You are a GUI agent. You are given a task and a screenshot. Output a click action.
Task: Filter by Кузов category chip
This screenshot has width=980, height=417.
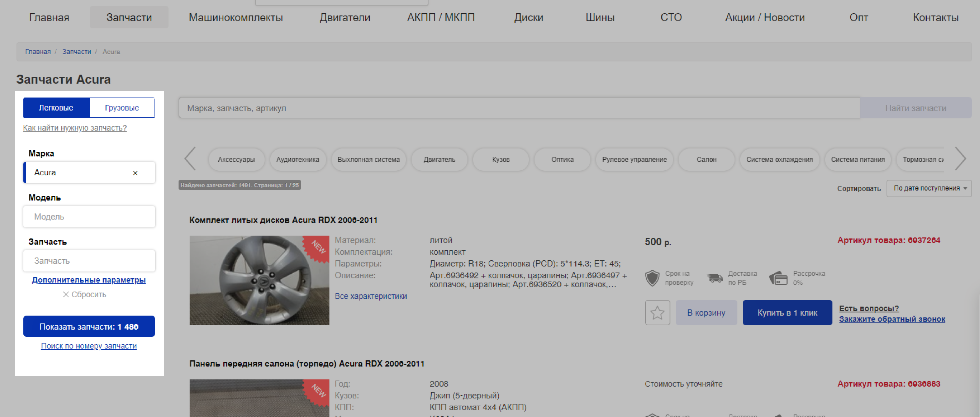pyautogui.click(x=501, y=160)
